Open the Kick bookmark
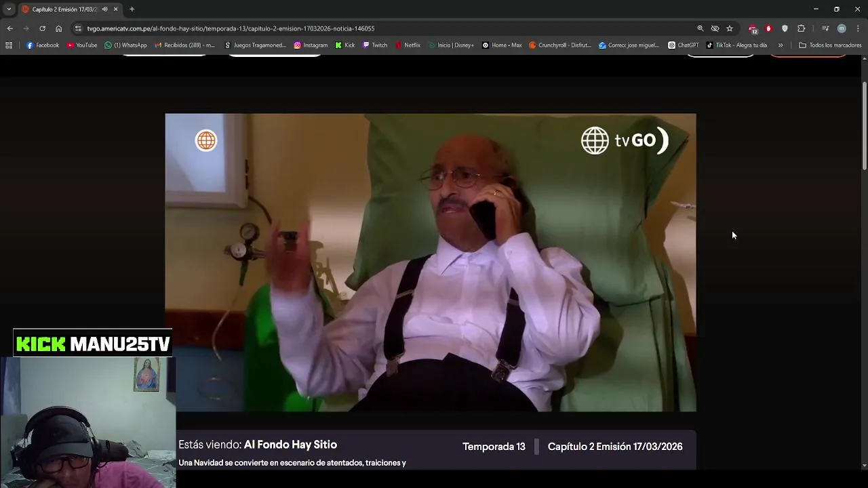The width and height of the screenshot is (868, 488). (x=345, y=45)
